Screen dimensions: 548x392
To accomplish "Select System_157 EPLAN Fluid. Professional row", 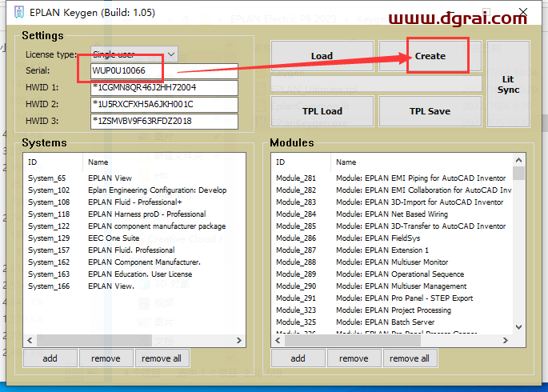I will 134,250.
